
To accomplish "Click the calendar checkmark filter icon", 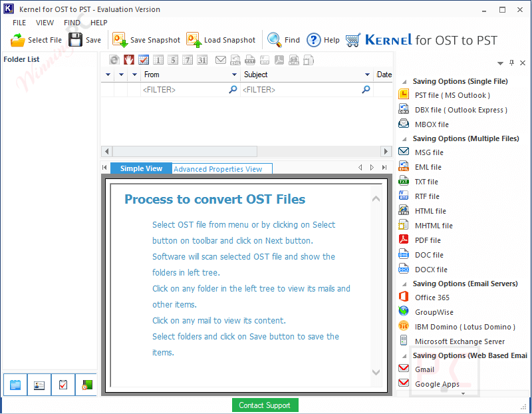I will pyautogui.click(x=144, y=60).
